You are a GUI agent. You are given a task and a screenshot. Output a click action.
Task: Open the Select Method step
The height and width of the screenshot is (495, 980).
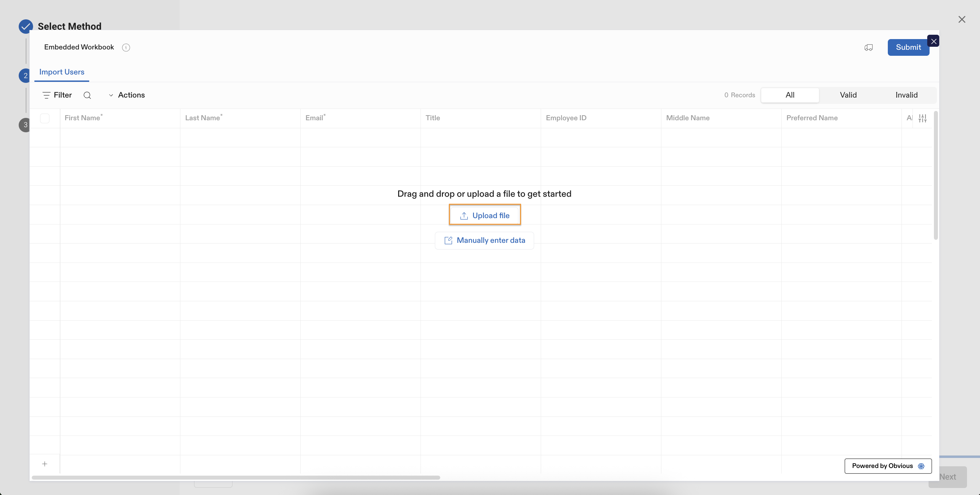pyautogui.click(x=69, y=26)
